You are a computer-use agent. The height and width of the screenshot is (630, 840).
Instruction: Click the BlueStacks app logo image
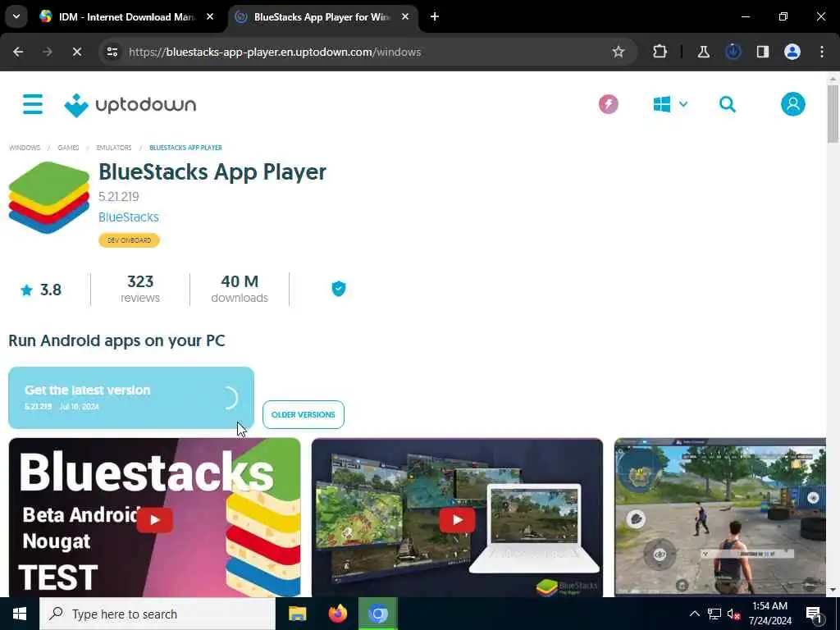[x=49, y=198]
